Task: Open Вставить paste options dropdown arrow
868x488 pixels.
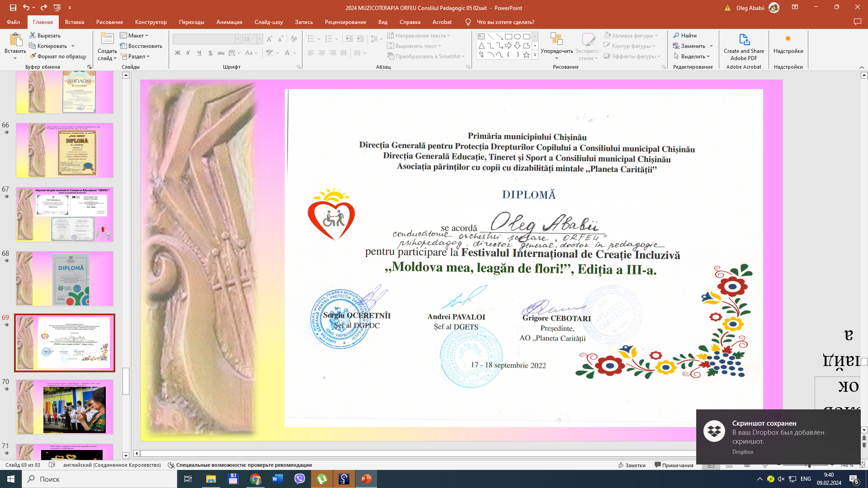Action: tap(15, 58)
